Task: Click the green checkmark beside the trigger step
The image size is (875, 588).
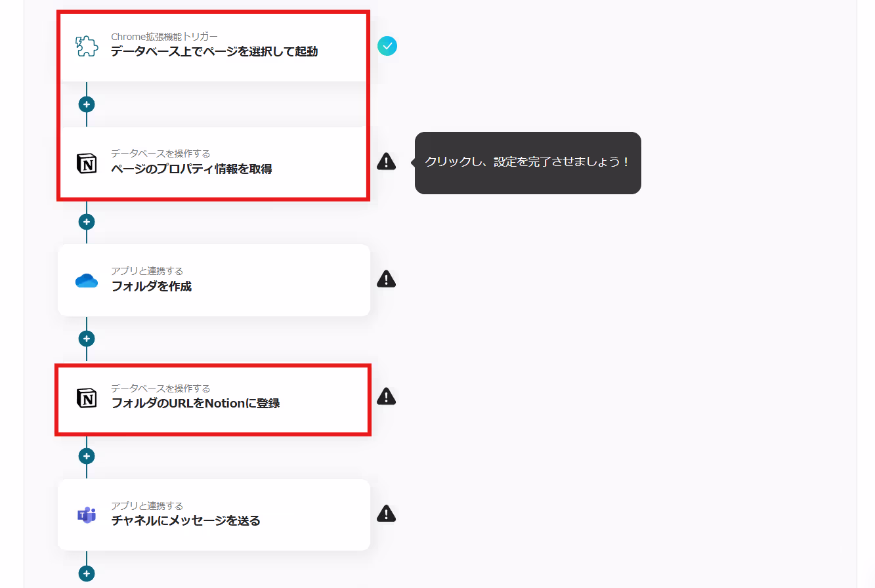Action: [387, 46]
